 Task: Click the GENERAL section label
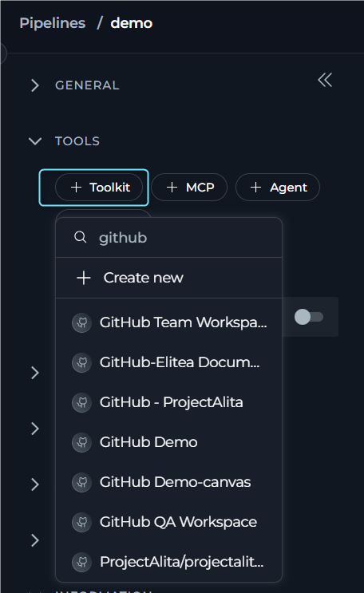(x=87, y=85)
